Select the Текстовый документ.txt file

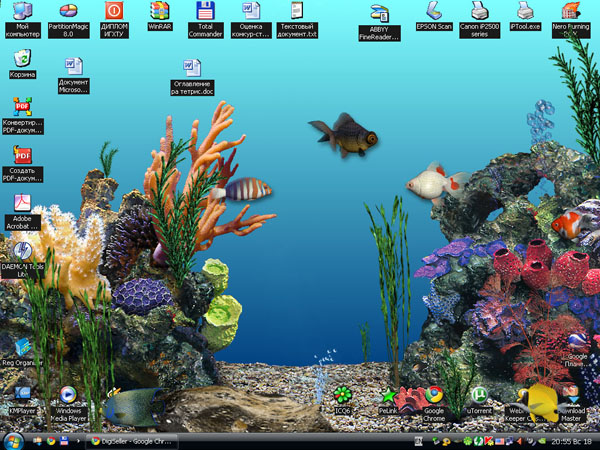(x=297, y=11)
